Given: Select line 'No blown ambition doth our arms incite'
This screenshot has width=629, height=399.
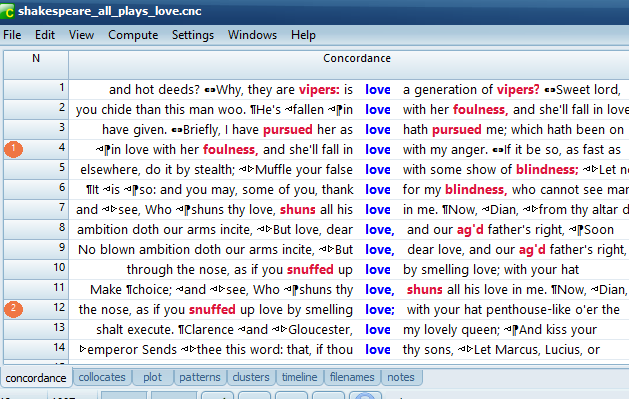Looking at the screenshot, I should pos(349,250).
